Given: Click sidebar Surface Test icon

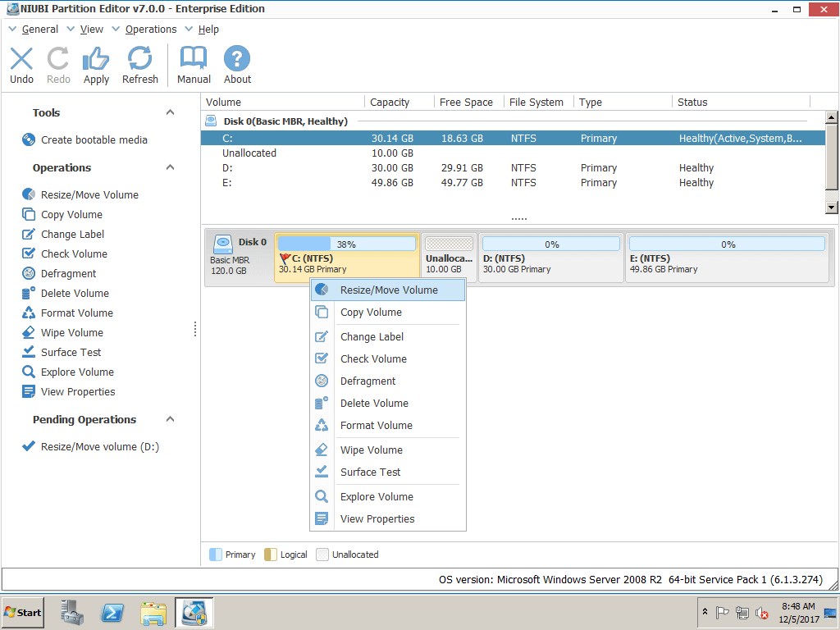Looking at the screenshot, I should click(29, 352).
